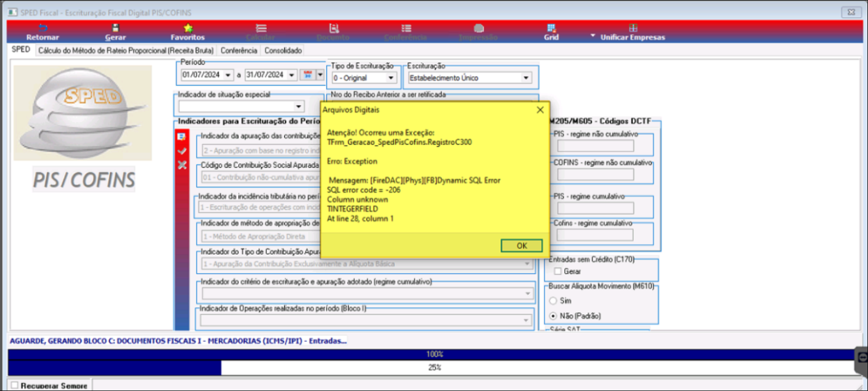
Task: Click the Apuração com base no registro field
Action: click(x=260, y=150)
